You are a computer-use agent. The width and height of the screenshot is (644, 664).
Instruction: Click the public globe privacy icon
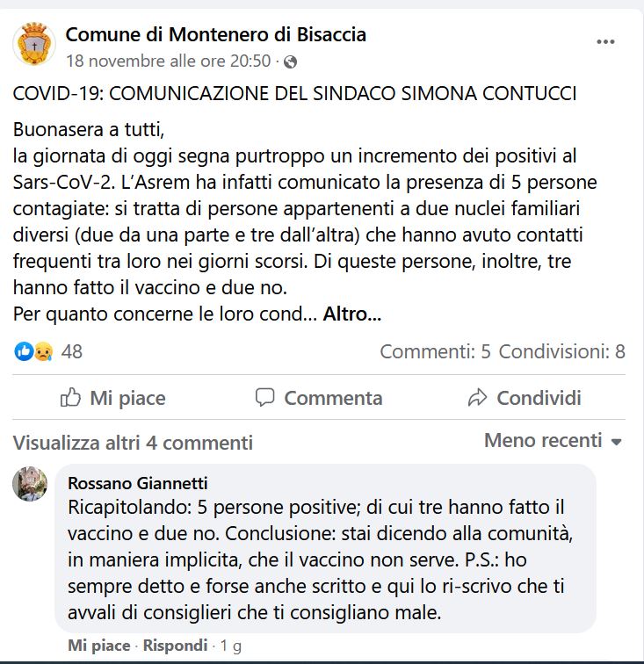(290, 61)
